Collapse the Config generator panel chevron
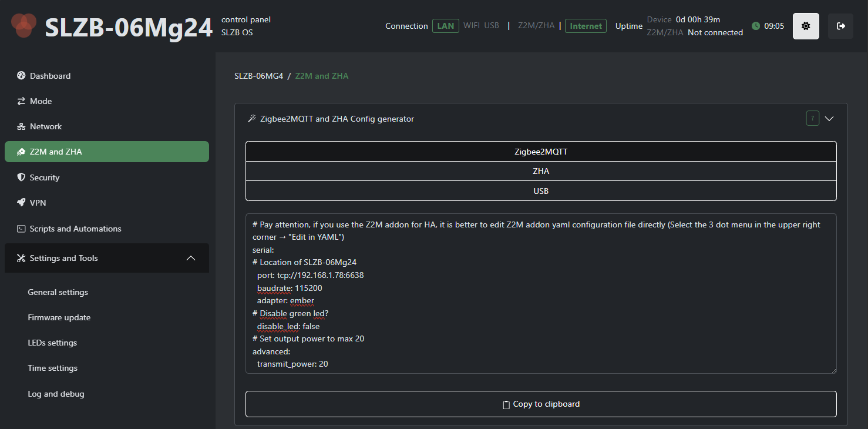 (x=829, y=119)
